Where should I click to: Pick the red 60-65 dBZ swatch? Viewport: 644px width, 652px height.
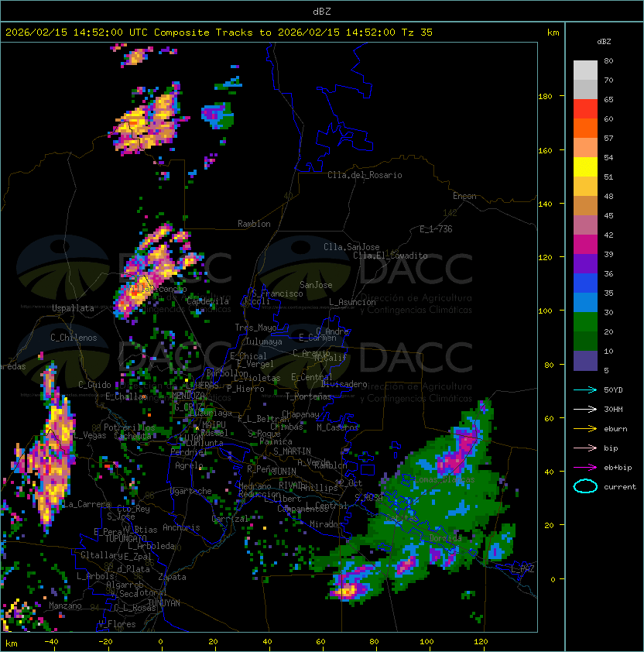click(585, 109)
